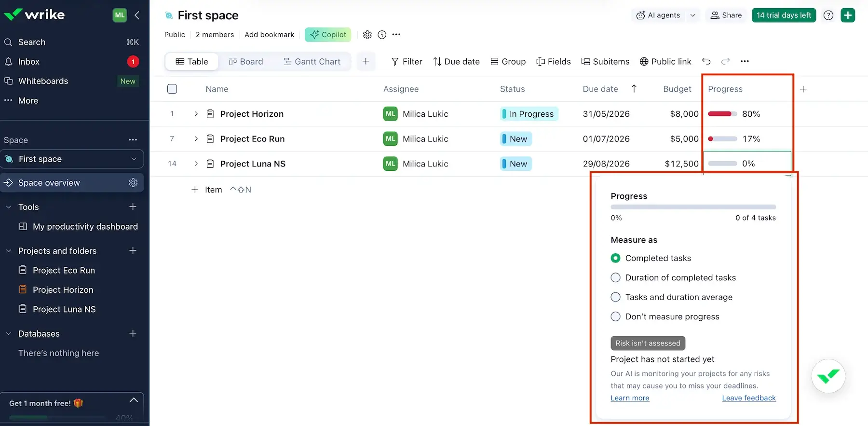Open the Space section options ellipsis
The height and width of the screenshot is (426, 868).
[x=133, y=140]
